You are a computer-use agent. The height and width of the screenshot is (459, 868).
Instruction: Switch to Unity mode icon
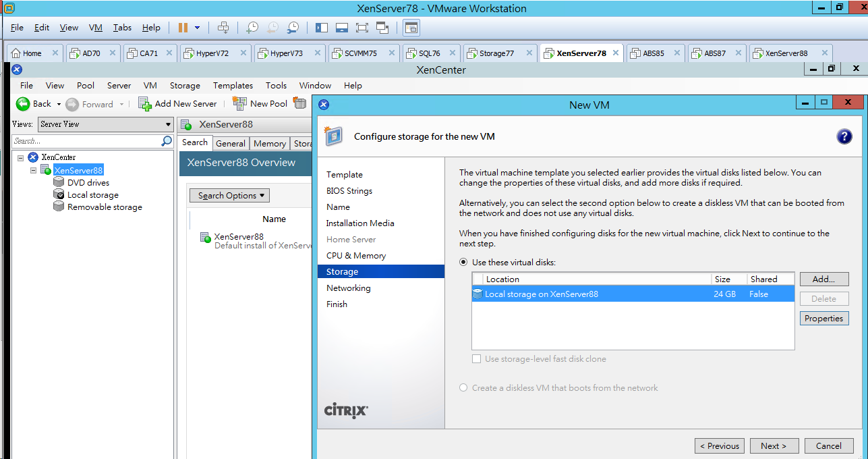point(382,28)
